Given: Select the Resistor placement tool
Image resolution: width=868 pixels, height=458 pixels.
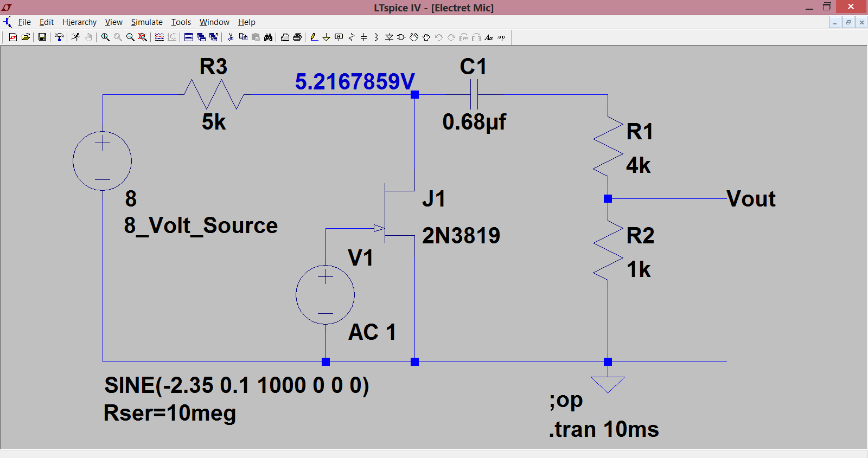Looking at the screenshot, I should 351,37.
